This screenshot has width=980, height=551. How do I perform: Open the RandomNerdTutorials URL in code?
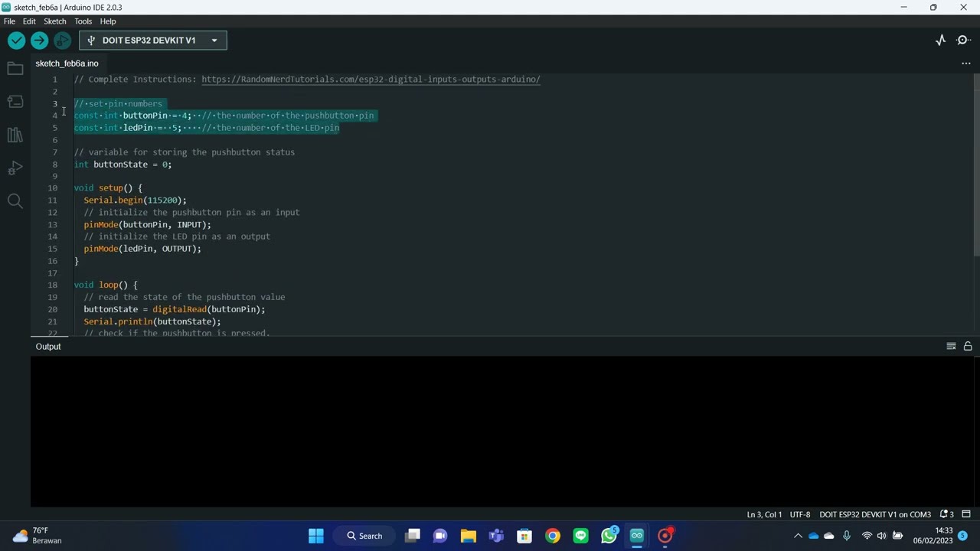(371, 80)
